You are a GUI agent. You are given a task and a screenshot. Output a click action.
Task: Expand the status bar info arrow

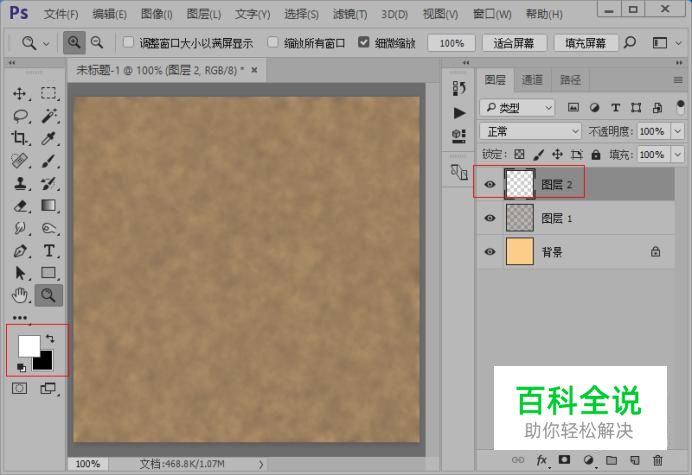pos(261,464)
